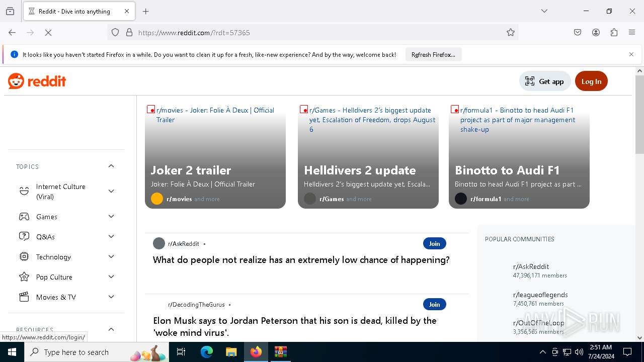Open the volume control in system tray
The height and width of the screenshot is (362, 644).
point(579,352)
